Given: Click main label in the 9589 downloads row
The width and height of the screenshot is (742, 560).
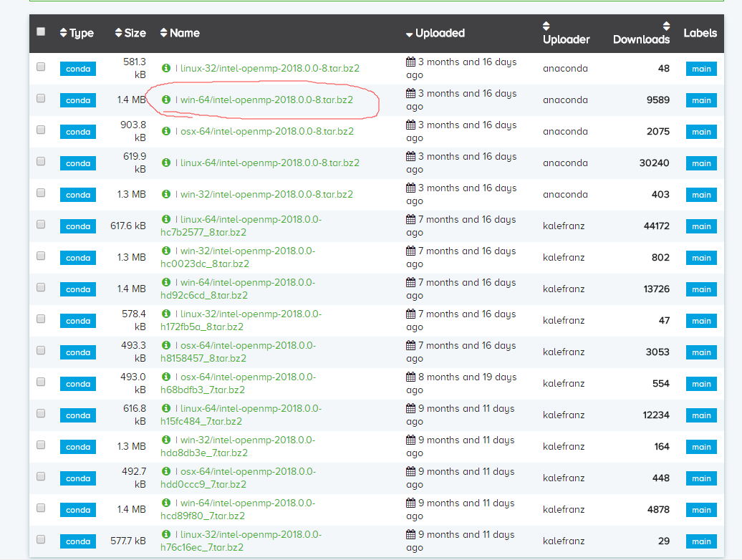Looking at the screenshot, I should (x=701, y=100).
